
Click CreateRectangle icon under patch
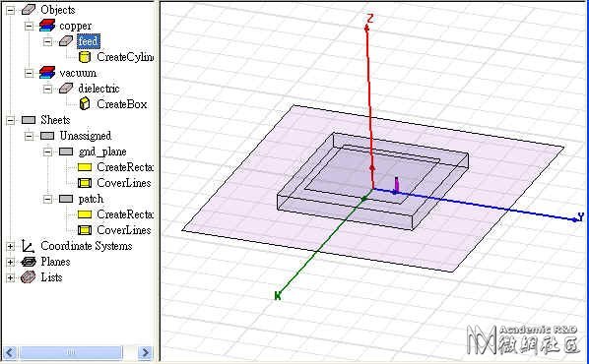click(85, 214)
